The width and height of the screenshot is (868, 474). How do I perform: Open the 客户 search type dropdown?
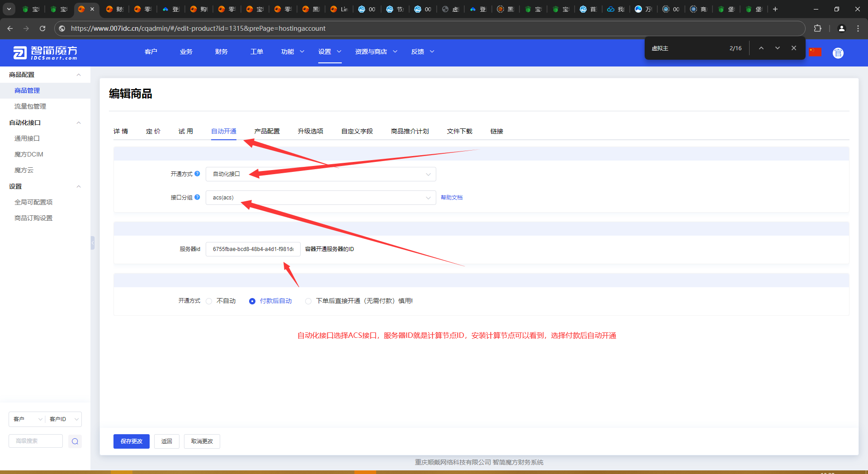[27, 419]
